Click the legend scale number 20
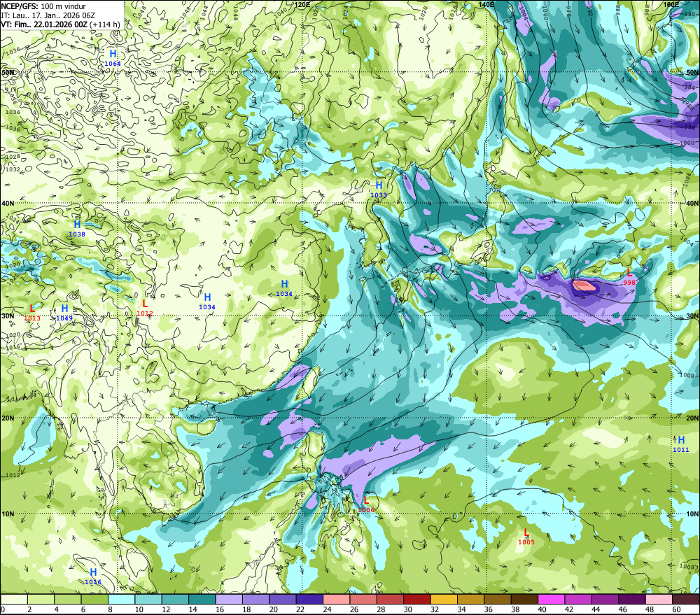The image size is (700, 615). tap(273, 609)
